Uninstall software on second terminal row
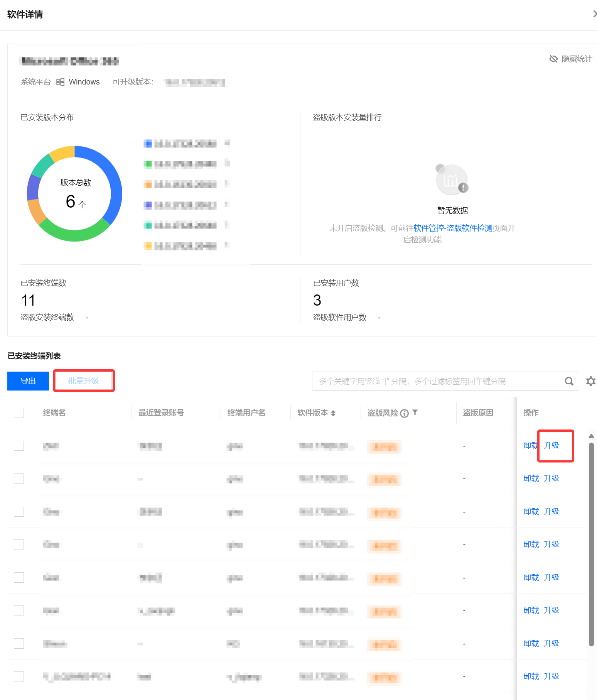This screenshot has width=597, height=700. click(531, 479)
